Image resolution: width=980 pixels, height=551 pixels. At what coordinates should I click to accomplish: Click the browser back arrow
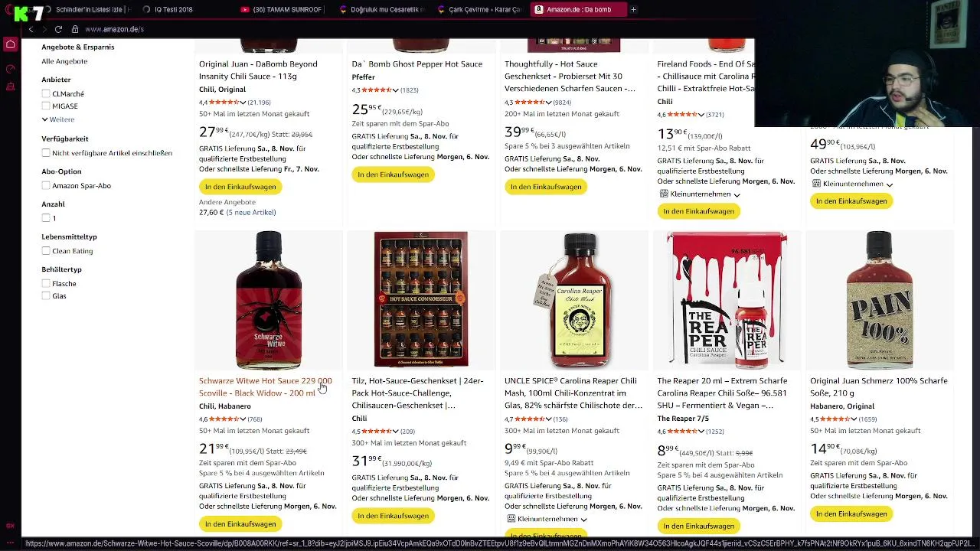tap(31, 29)
